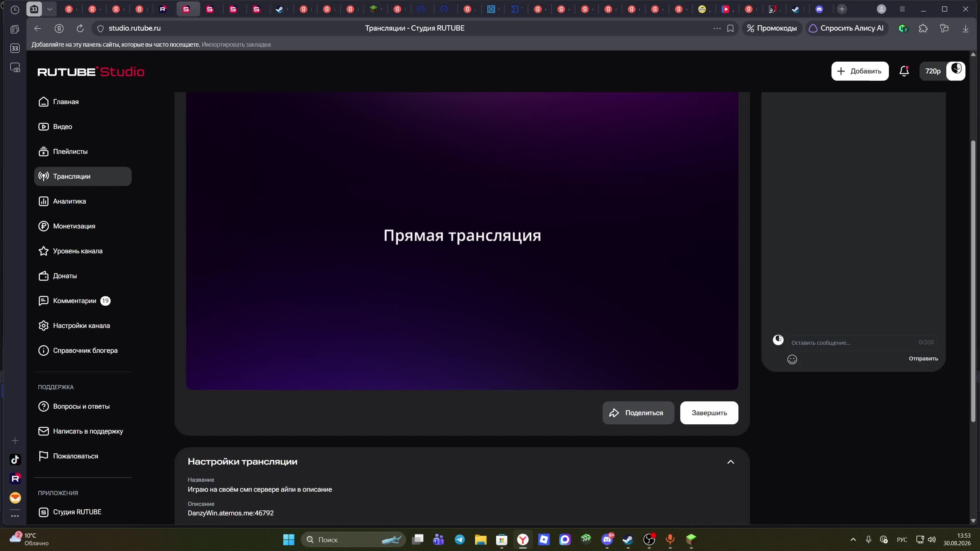Open the 720p quality selector

point(933,71)
